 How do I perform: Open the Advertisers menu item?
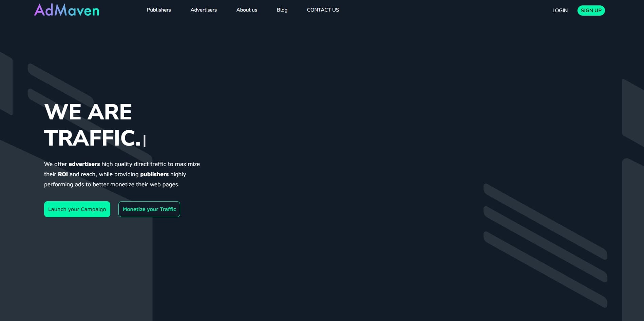(x=204, y=10)
